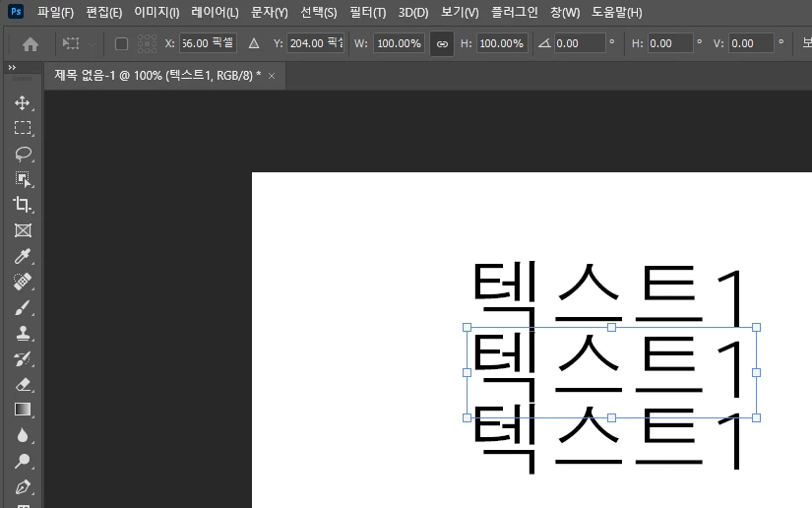812x508 pixels.
Task: Select the Brush tool
Action: pyautogui.click(x=23, y=307)
